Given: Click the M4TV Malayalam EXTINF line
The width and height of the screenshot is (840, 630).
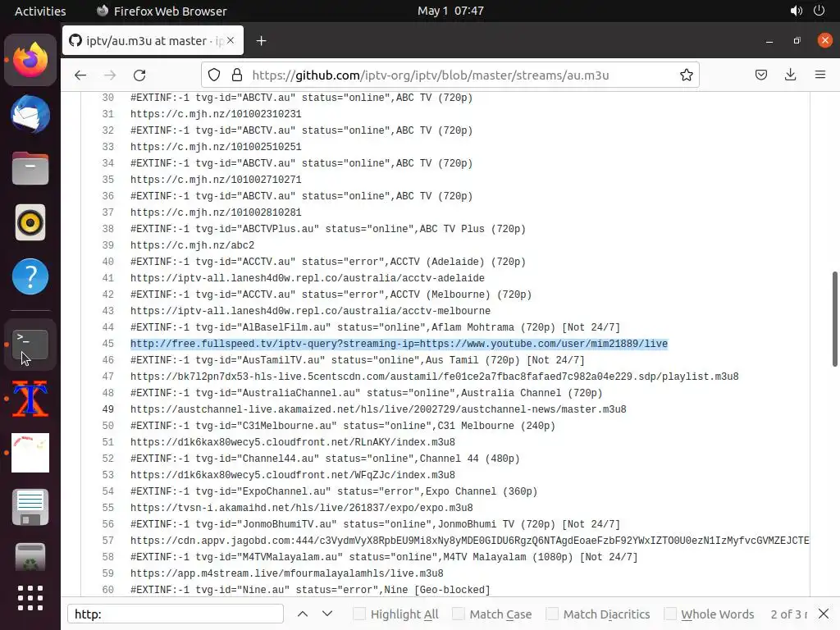Looking at the screenshot, I should [x=384, y=557].
